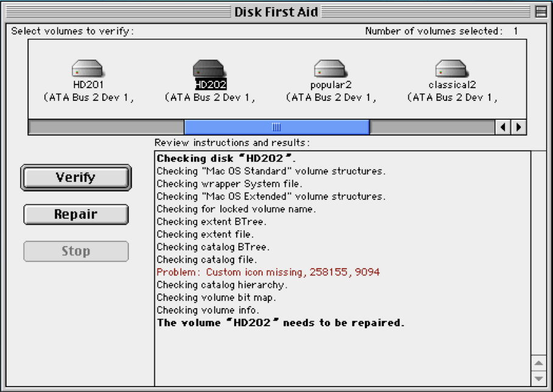Screen dimensions: 553x392
Task: Click the results pane scroll up arrow
Action: tap(538, 363)
